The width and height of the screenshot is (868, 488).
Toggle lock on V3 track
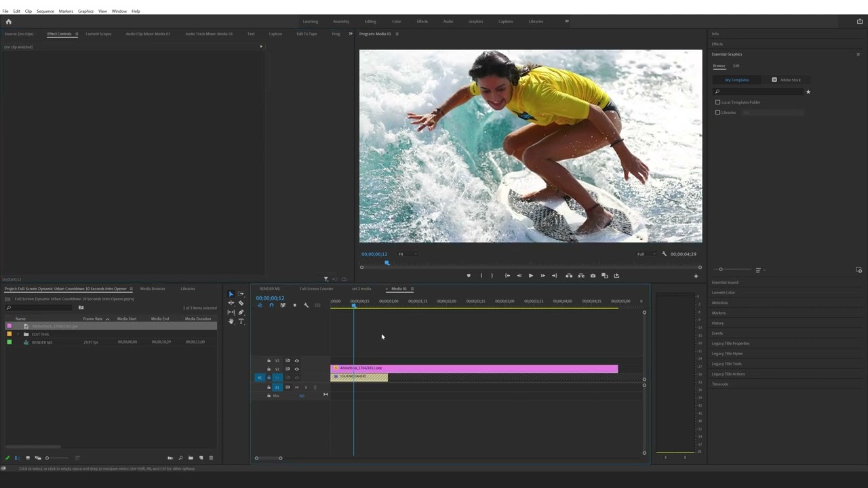click(x=269, y=361)
